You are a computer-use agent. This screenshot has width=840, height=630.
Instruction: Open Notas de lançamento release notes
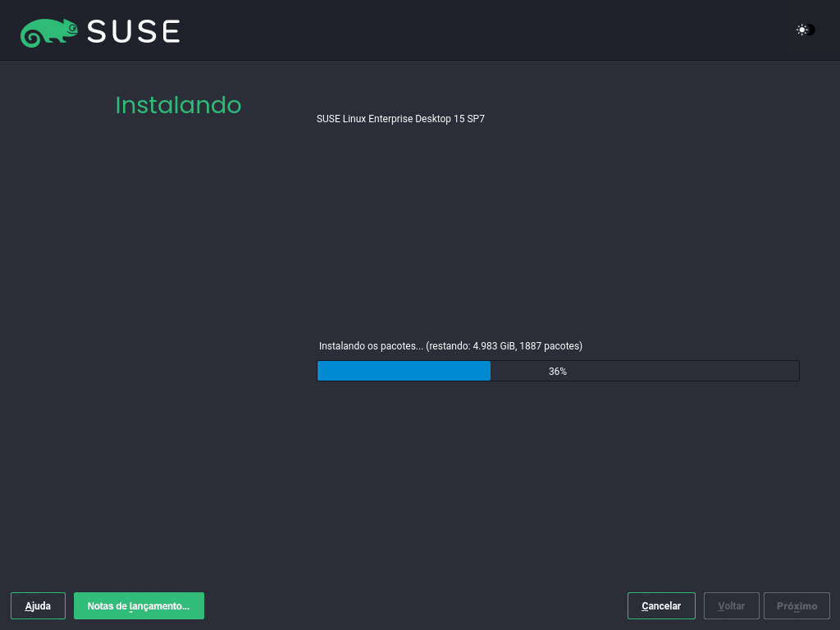[139, 606]
